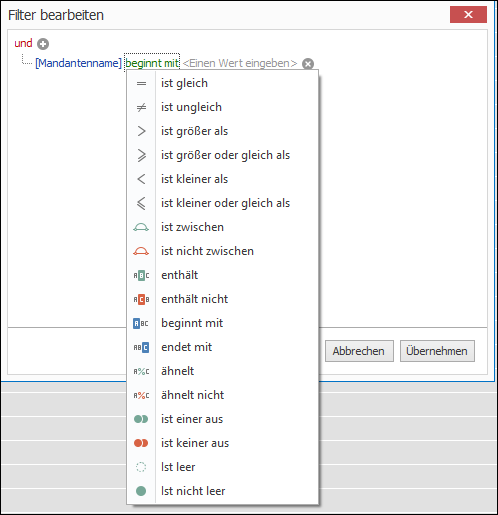This screenshot has height=515, width=498.
Task: Toggle the green 'beginnt mit' operator dropdown
Action: 152,63
